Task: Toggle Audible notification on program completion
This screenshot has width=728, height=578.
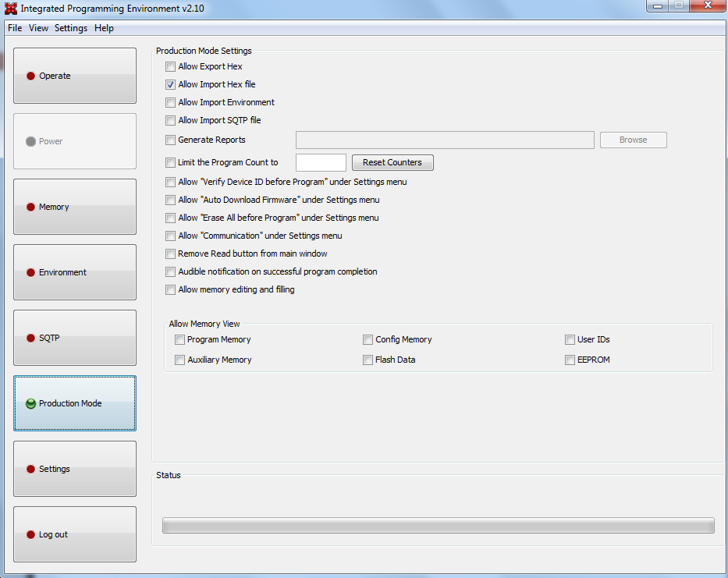Action: point(170,271)
